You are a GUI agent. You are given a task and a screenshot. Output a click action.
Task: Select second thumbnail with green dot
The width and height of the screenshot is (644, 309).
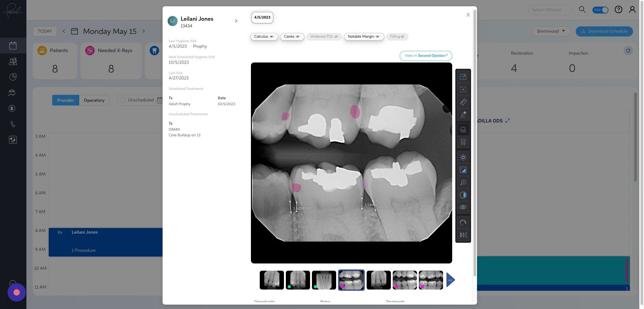(x=298, y=280)
